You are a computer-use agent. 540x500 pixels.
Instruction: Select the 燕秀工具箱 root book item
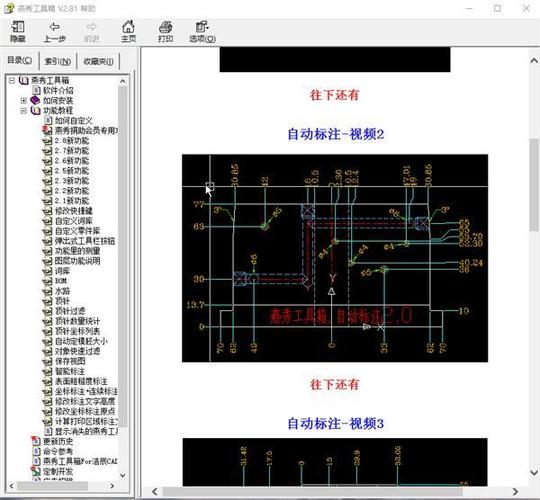[x=50, y=81]
